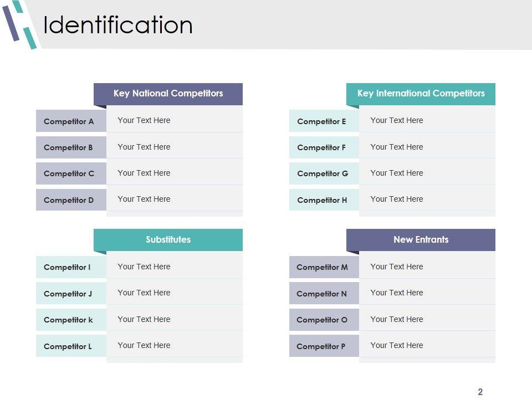Click the text placeholder beside Competitor B
The width and height of the screenshot is (532, 399).
(x=144, y=147)
